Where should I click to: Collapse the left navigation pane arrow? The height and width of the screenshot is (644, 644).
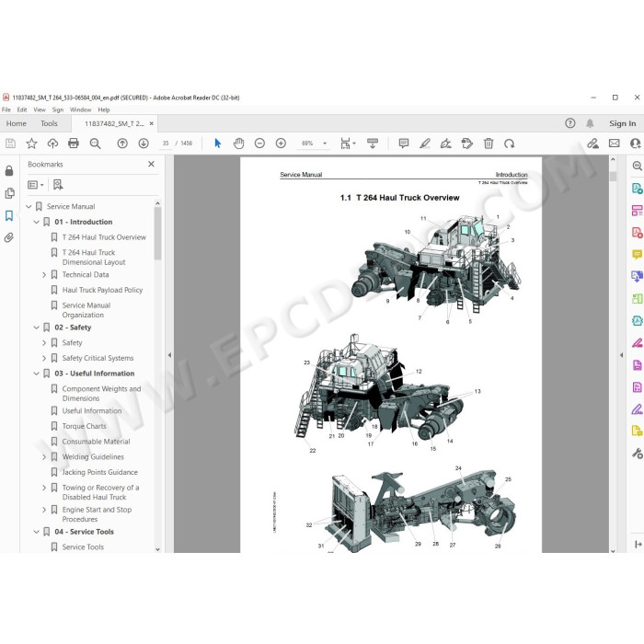tap(169, 355)
